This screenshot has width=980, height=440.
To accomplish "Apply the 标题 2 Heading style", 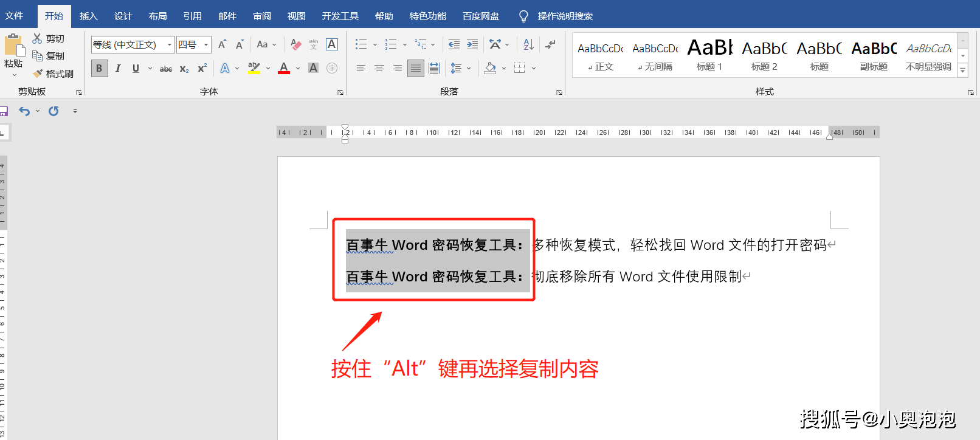I will pyautogui.click(x=764, y=56).
